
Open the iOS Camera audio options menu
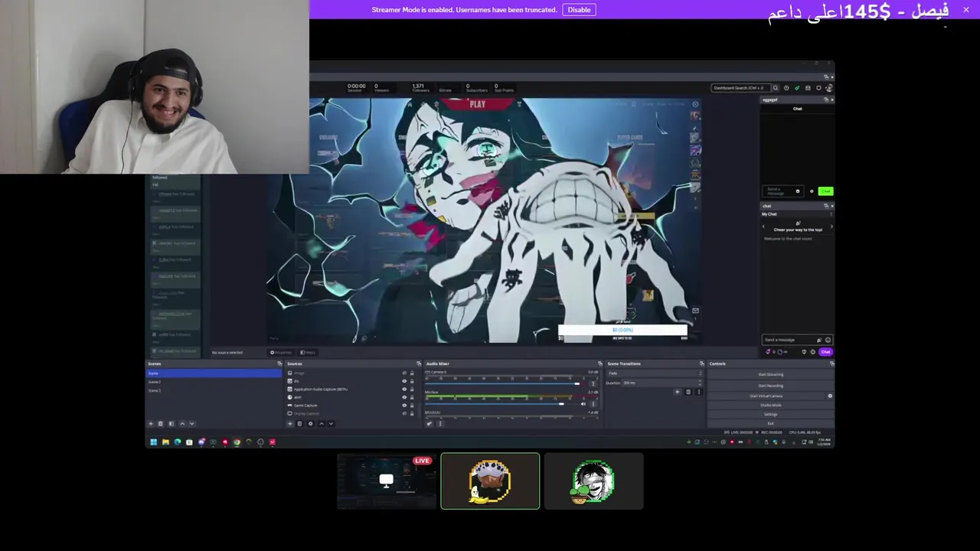tap(593, 383)
